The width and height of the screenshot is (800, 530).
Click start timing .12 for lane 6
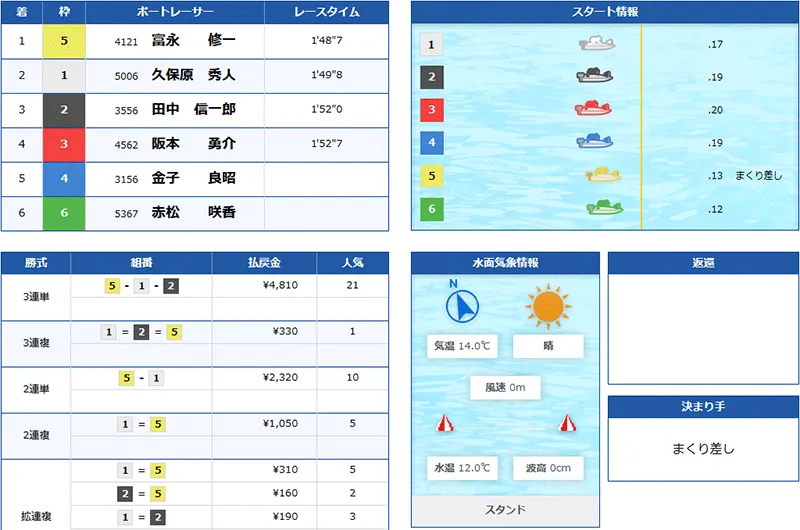[x=715, y=209]
